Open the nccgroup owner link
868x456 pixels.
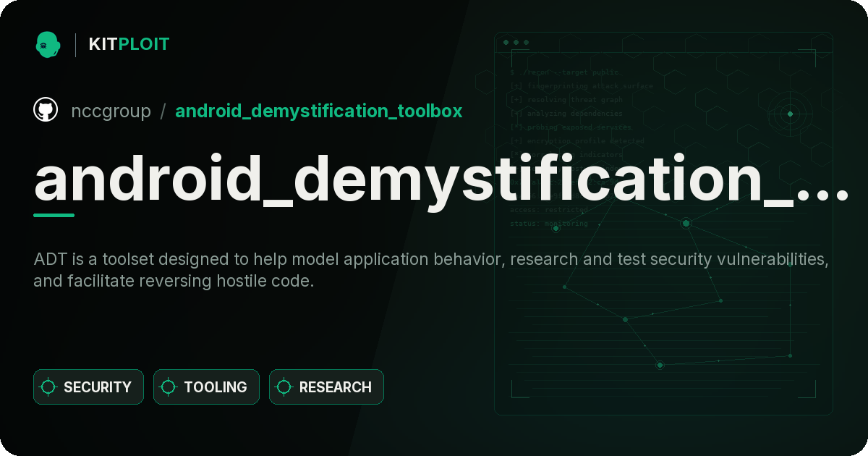pos(111,111)
